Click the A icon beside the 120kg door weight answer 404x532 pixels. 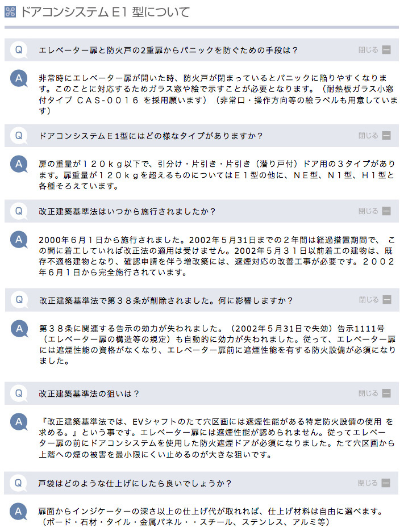(19, 164)
